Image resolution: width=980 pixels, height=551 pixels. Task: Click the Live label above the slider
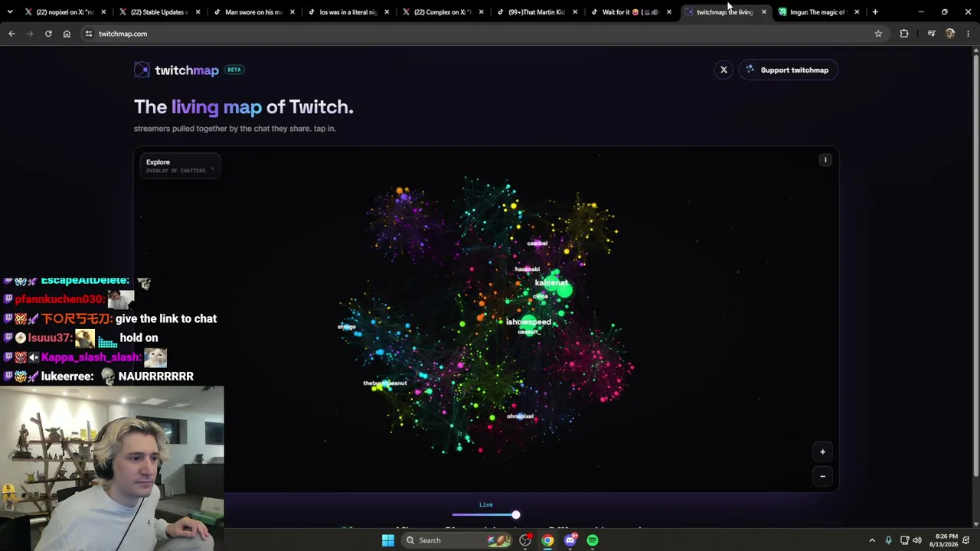tap(486, 504)
